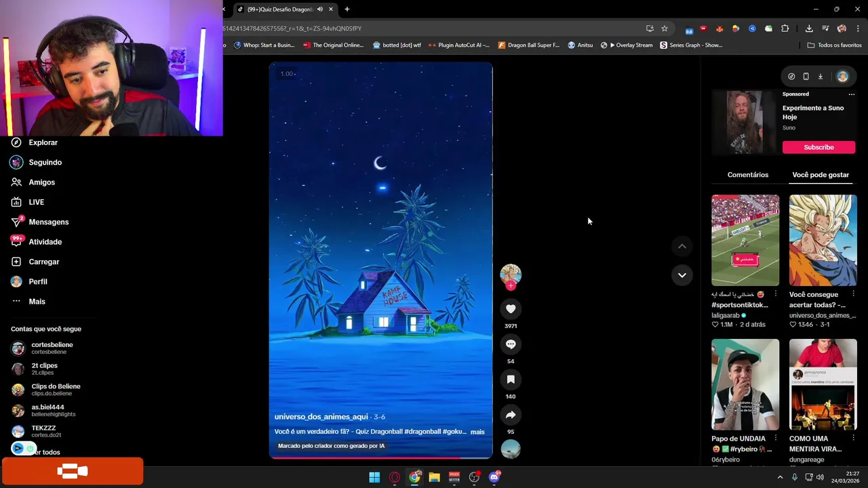This screenshot has height=488, width=868.
Task: Open the 'Series Graph - Show...' bookmark
Action: (x=691, y=45)
